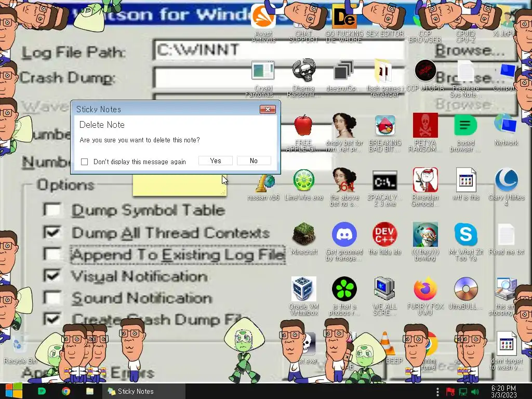Open the PETYA RANSOM red skull icon
The image size is (532, 399).
pyautogui.click(x=425, y=125)
